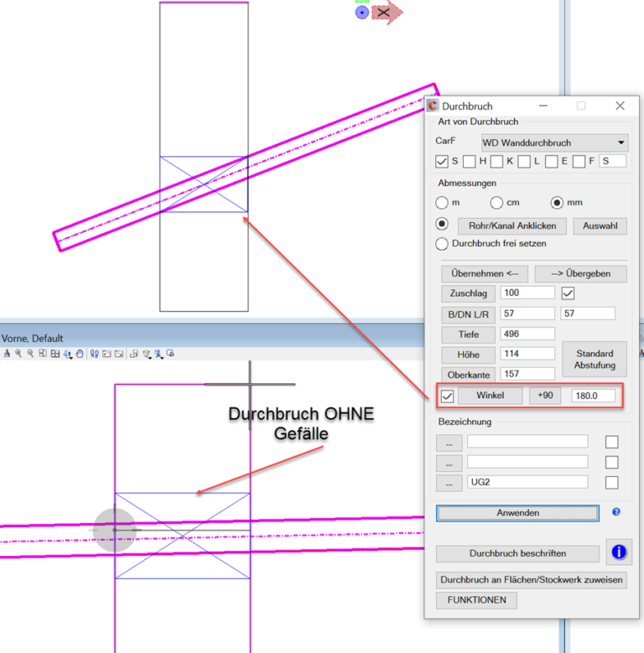This screenshot has height=653, width=644.
Task: Click the Rohr/Kanal Anklicken button
Action: [x=512, y=226]
